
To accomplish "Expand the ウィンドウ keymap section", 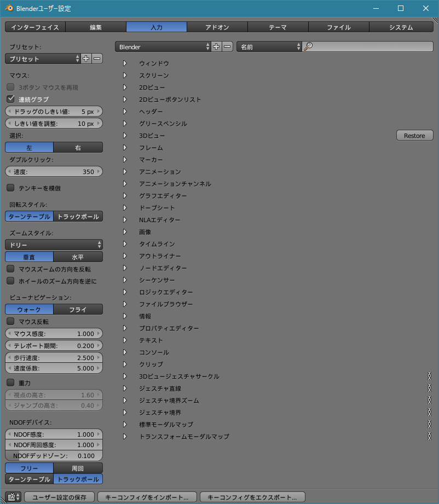I will click(x=125, y=63).
